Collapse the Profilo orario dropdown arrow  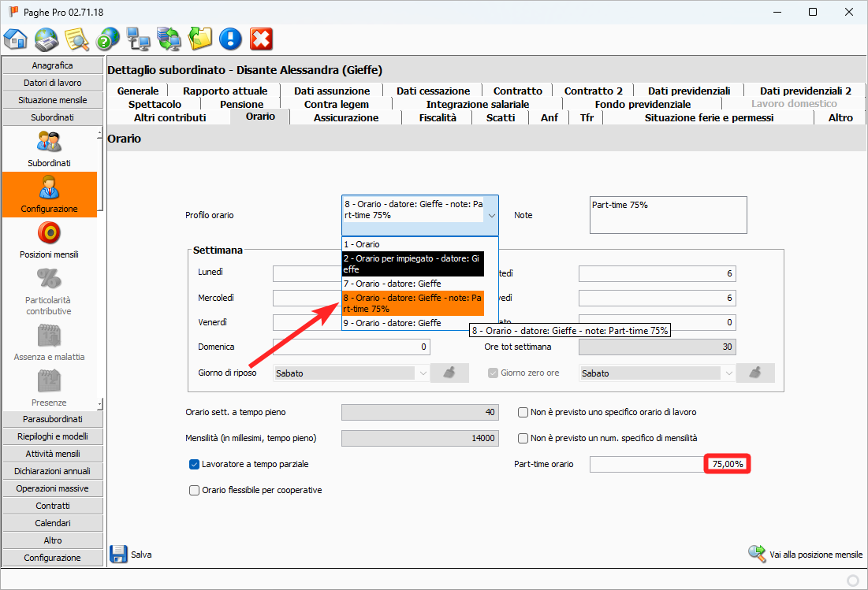491,215
